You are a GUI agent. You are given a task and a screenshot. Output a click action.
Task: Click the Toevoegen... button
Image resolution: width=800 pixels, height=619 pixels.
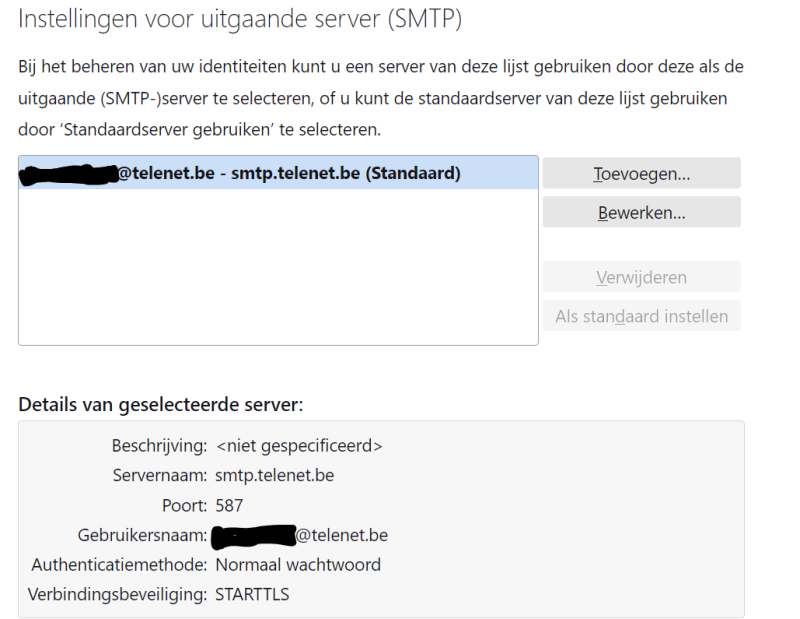coord(641,173)
